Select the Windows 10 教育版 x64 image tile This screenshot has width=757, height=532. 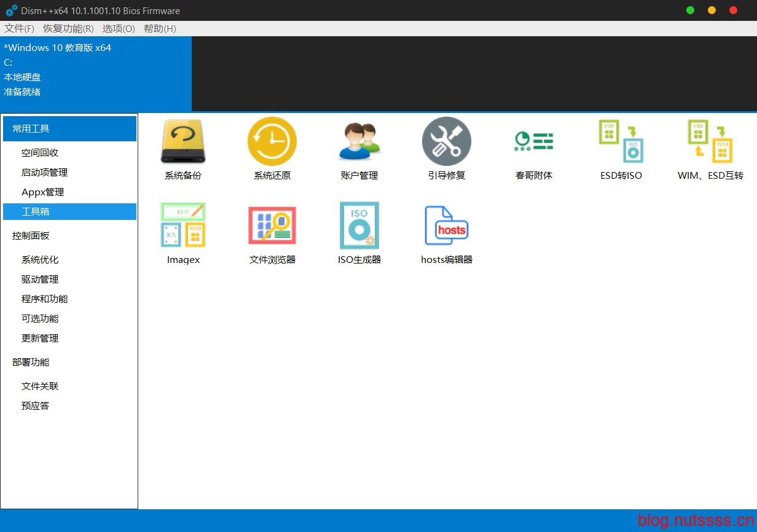point(96,74)
